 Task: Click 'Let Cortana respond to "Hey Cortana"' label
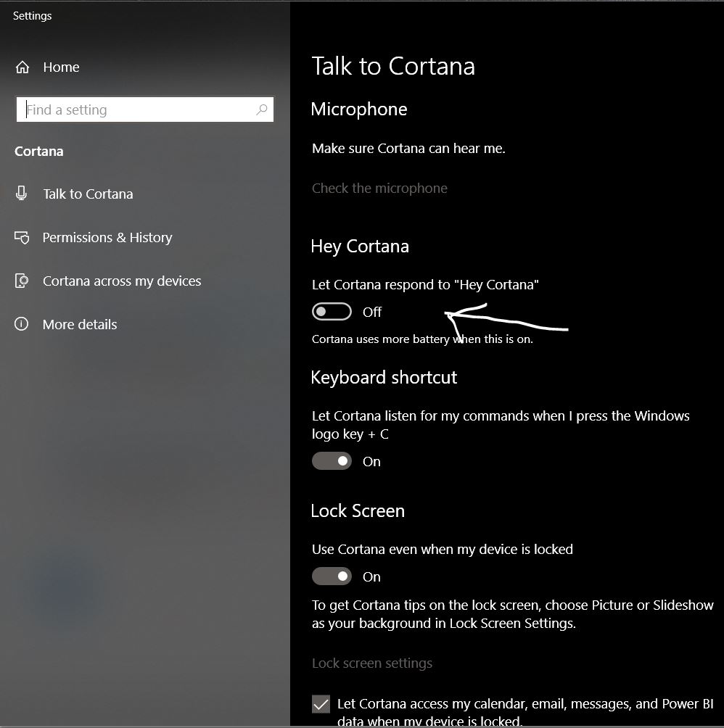(425, 285)
